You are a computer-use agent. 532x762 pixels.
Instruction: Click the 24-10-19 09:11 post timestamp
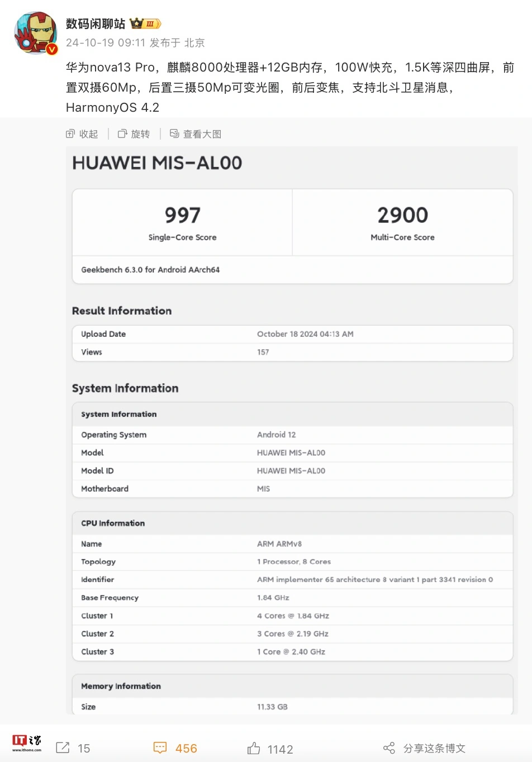click(106, 43)
